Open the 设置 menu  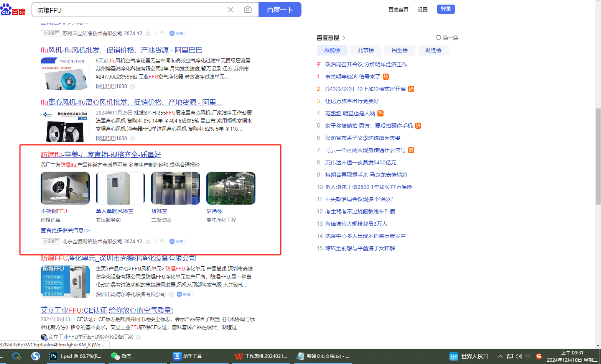[x=423, y=10]
